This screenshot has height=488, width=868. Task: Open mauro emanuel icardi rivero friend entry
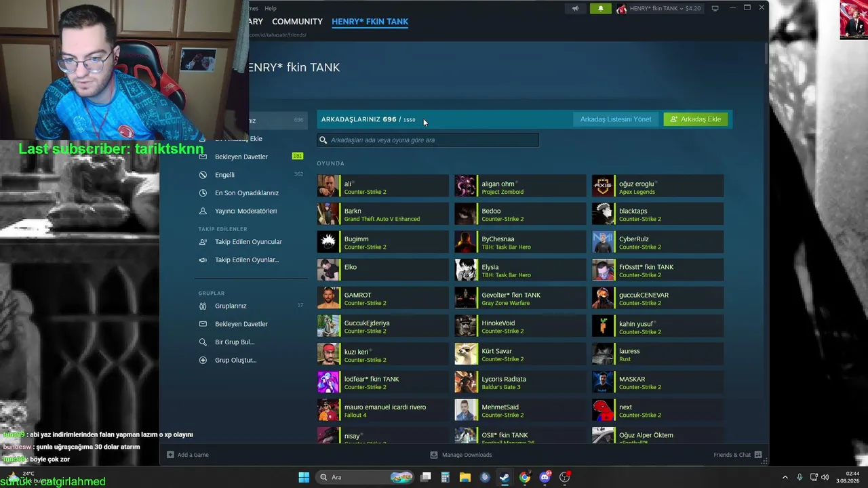pyautogui.click(x=382, y=410)
